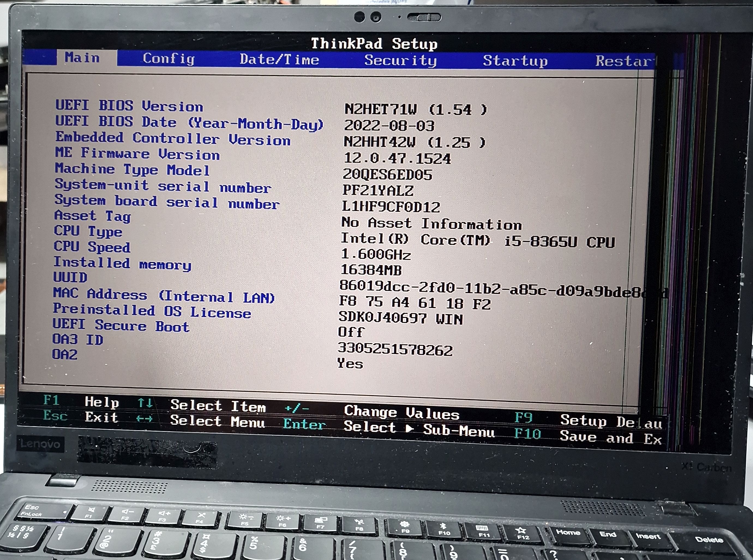This screenshot has width=753, height=560.
Task: Click the OA2 value Yes
Action: pos(350,363)
